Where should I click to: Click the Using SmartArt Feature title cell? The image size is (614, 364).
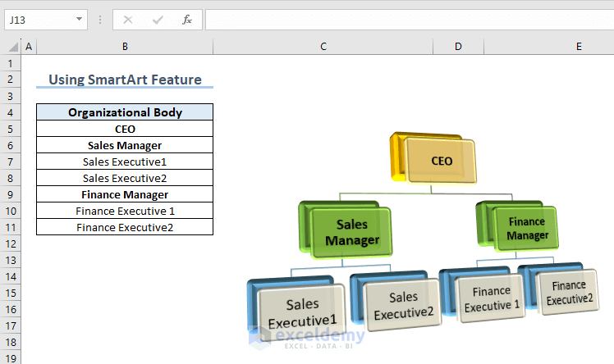125,80
